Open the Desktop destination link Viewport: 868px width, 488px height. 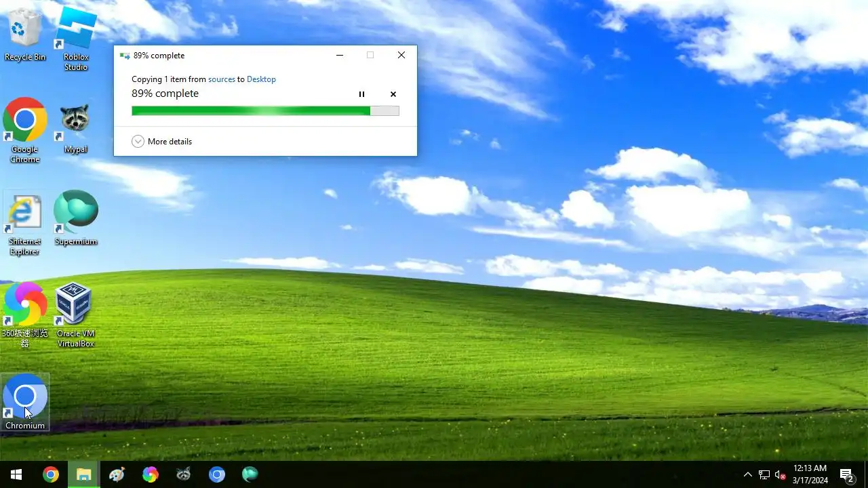(x=261, y=79)
